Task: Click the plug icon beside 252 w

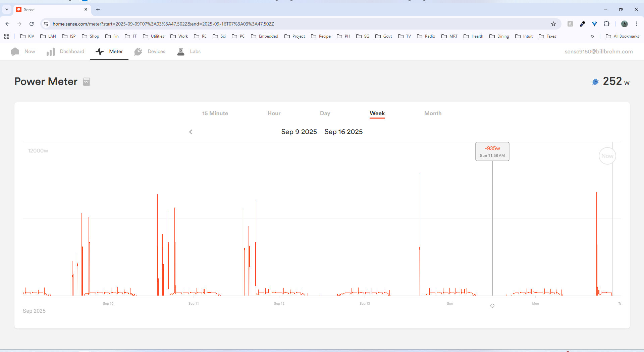Action: (595, 82)
